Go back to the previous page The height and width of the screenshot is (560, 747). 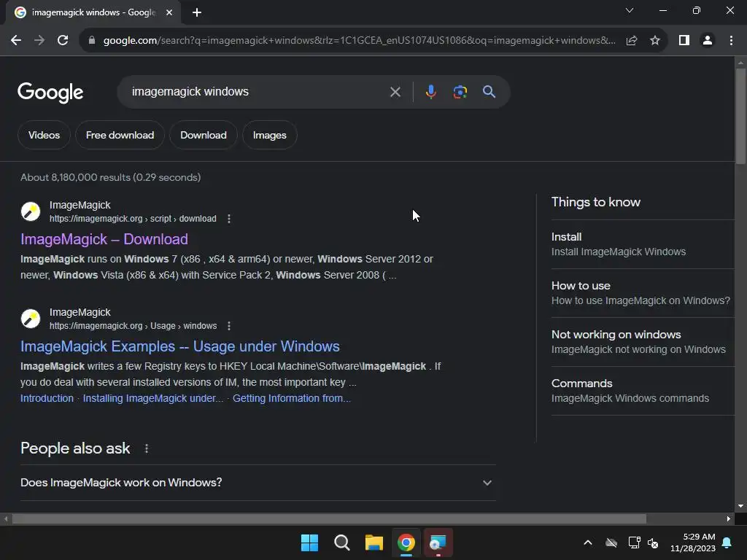[x=16, y=41]
